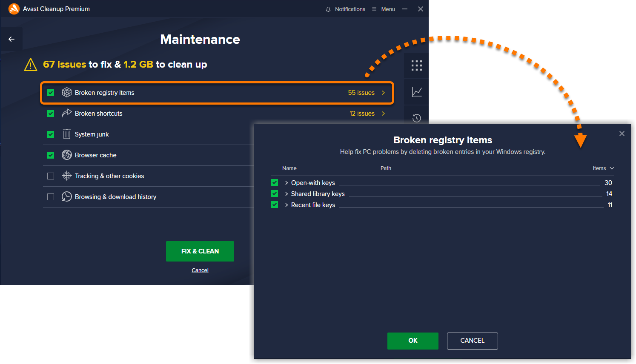Screen dimensions: 636x364
Task: Click Broken registry items cube icon
Action: tap(67, 92)
